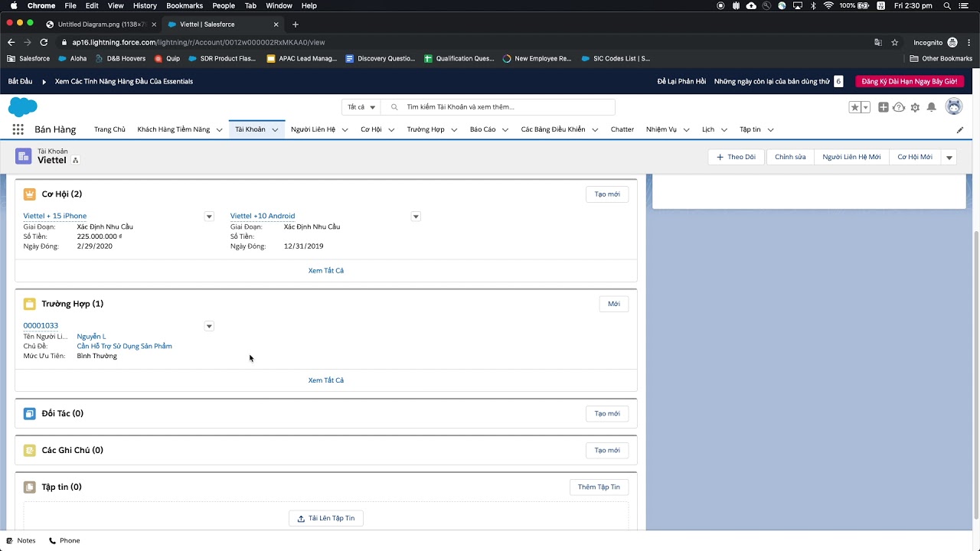Screen dimensions: 980x551
Task: Click the Cơ Hội Mới button
Action: click(915, 157)
